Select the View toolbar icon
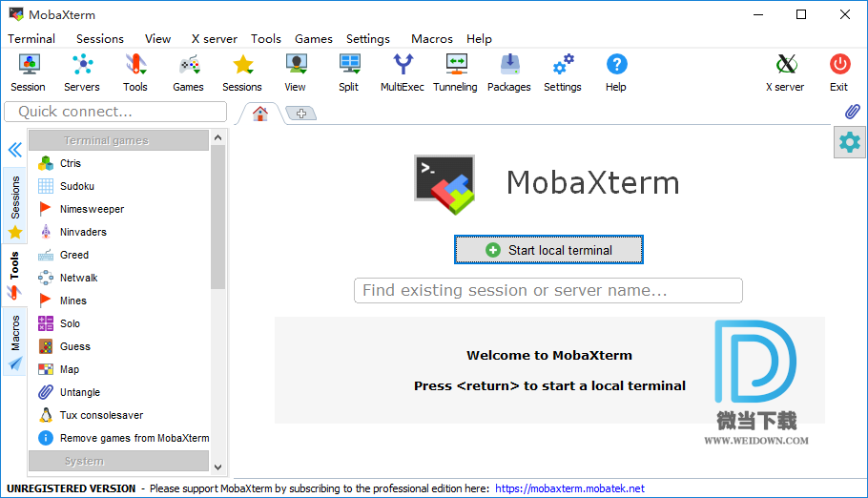868x498 pixels. coord(296,73)
